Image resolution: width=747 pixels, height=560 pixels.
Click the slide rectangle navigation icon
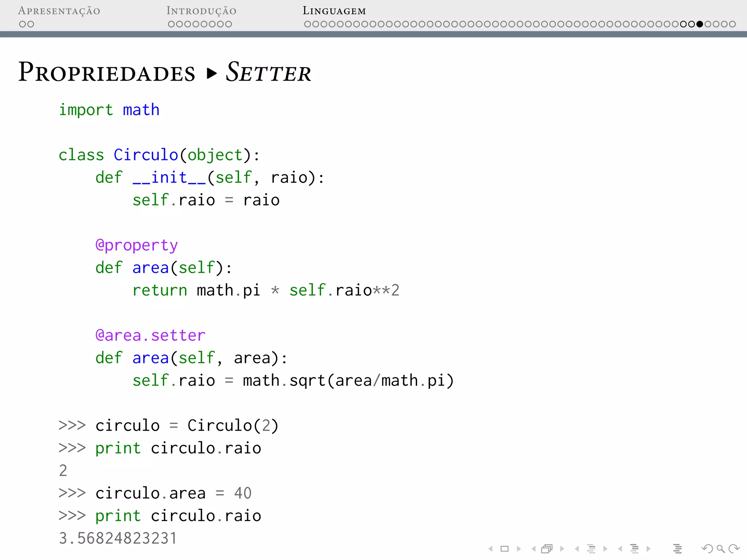tap(504, 549)
